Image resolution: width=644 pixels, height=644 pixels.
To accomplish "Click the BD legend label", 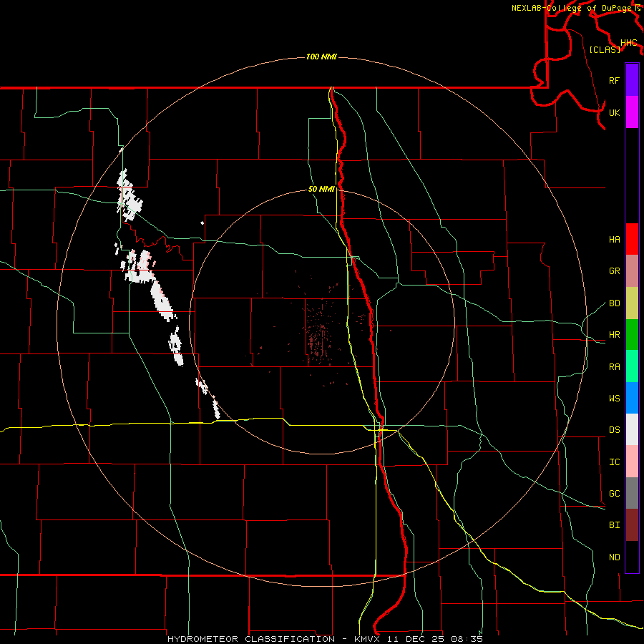I will point(614,303).
